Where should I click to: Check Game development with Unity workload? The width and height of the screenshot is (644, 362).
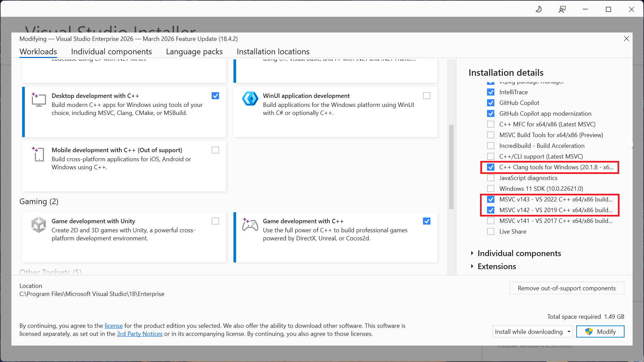click(215, 221)
